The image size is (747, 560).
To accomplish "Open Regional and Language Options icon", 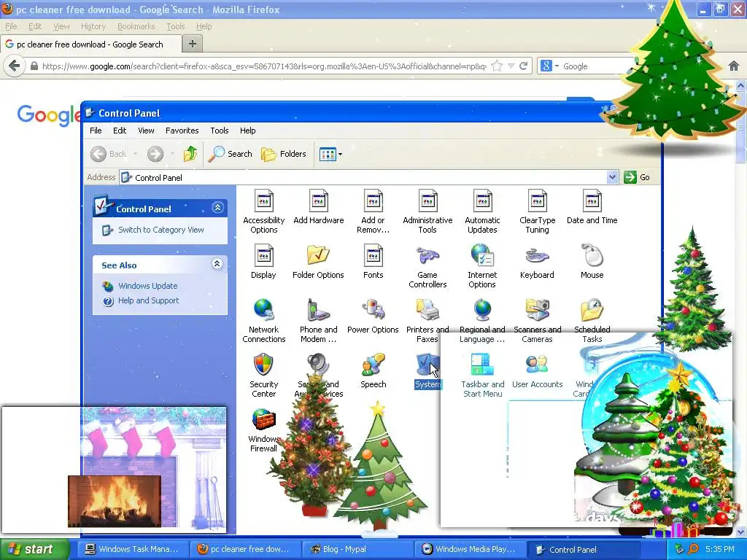I will coord(482,321).
